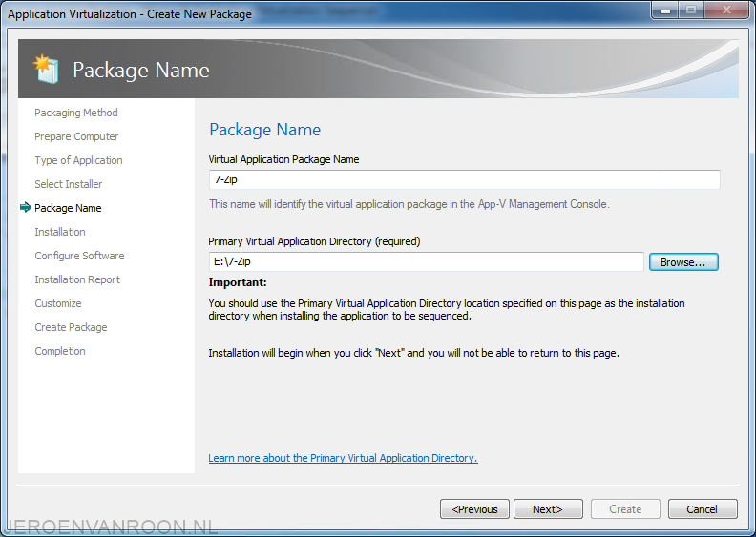
Task: Maximize the wizard window
Action: pos(691,10)
